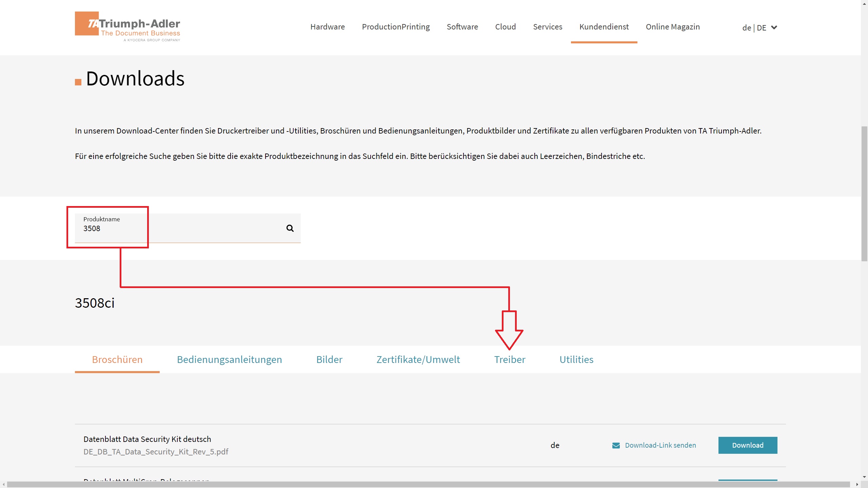Screen dimensions: 868x488
Task: Open the Zertifikate/Umwelt tab
Action: (x=418, y=359)
